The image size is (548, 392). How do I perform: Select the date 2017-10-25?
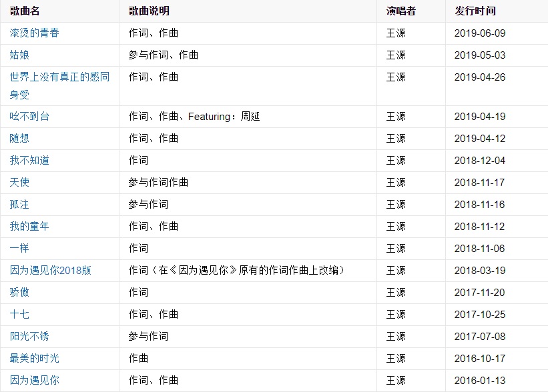480,314
